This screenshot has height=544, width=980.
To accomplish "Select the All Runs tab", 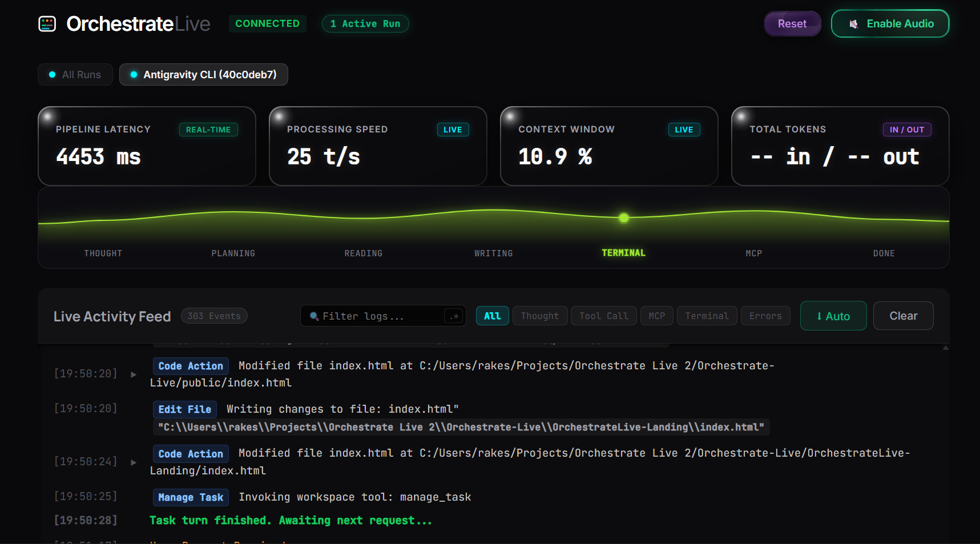I will coord(75,75).
